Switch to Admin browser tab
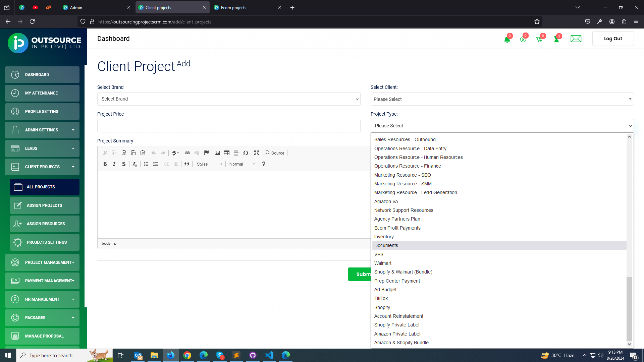The width and height of the screenshot is (644, 362). (x=97, y=7)
